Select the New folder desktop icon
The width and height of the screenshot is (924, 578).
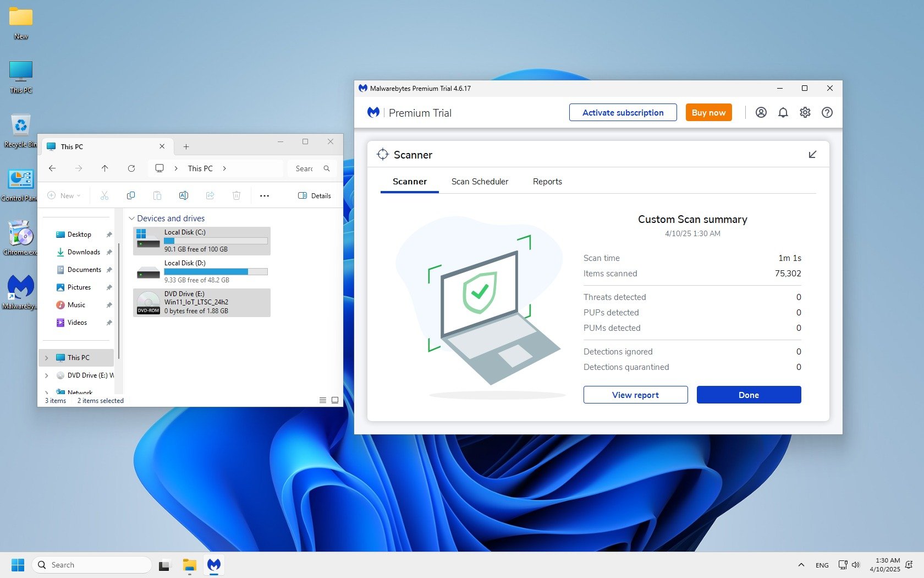click(21, 24)
